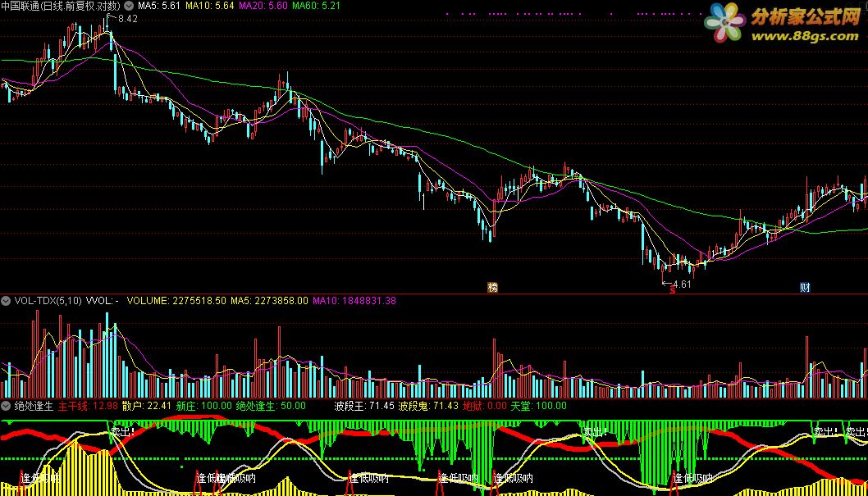Open the VOL-TDX indicator dropdown icon
This screenshot has height=496, width=868.
pyautogui.click(x=6, y=301)
